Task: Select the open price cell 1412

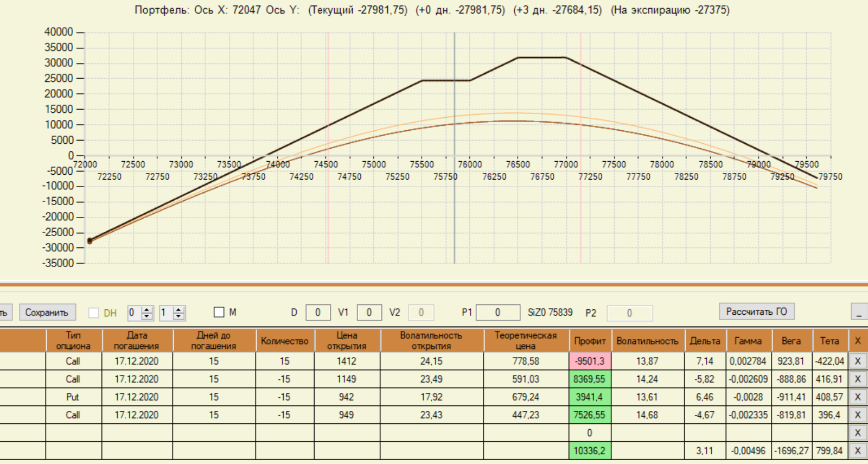Action: (347, 361)
